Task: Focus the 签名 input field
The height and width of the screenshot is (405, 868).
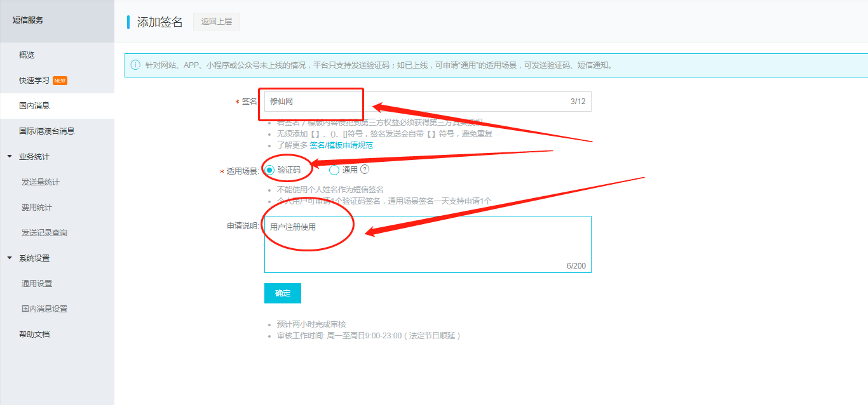Action: pyautogui.click(x=428, y=102)
